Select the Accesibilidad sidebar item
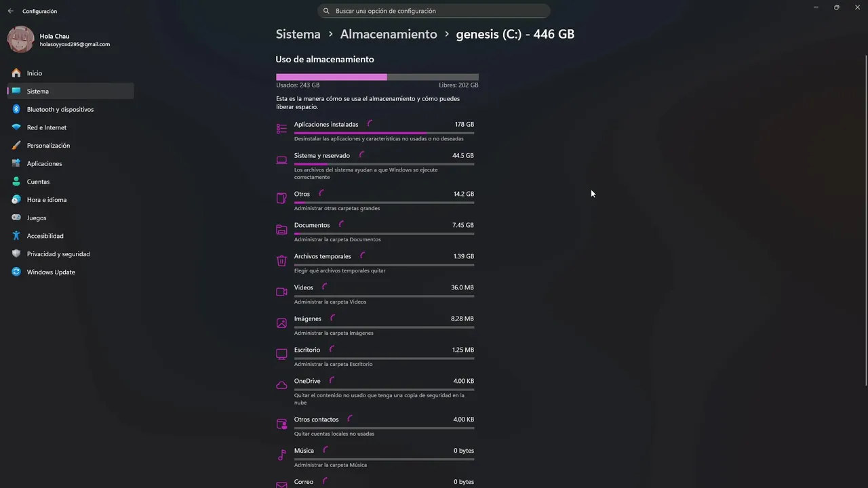The image size is (868, 488). [x=45, y=236]
